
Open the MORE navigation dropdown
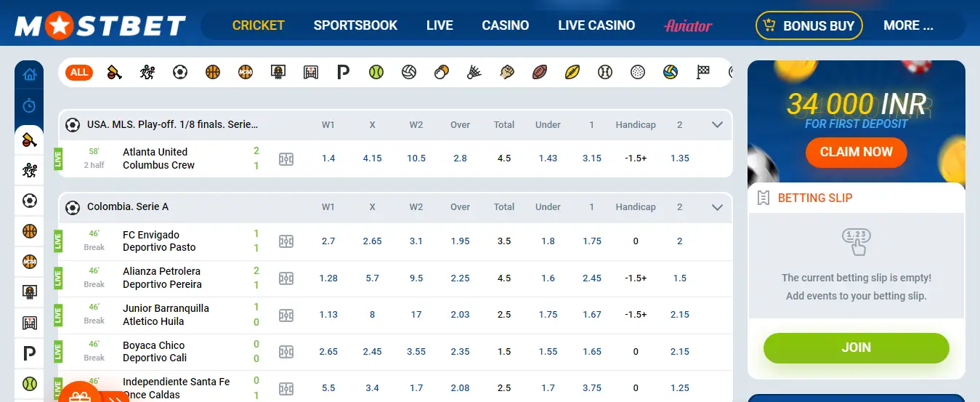pyautogui.click(x=908, y=25)
